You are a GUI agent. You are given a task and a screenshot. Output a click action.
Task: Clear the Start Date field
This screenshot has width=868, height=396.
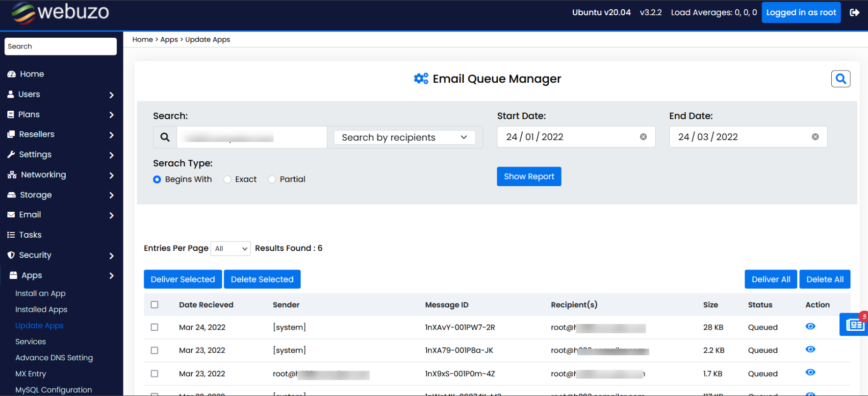point(643,137)
